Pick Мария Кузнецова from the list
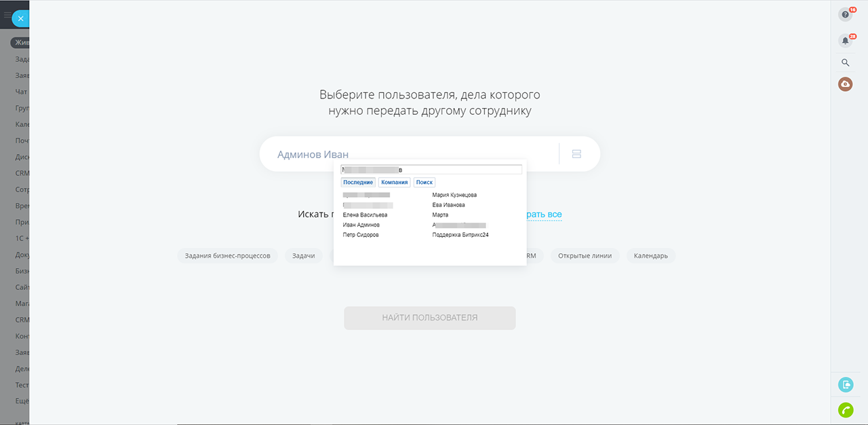 coord(454,195)
